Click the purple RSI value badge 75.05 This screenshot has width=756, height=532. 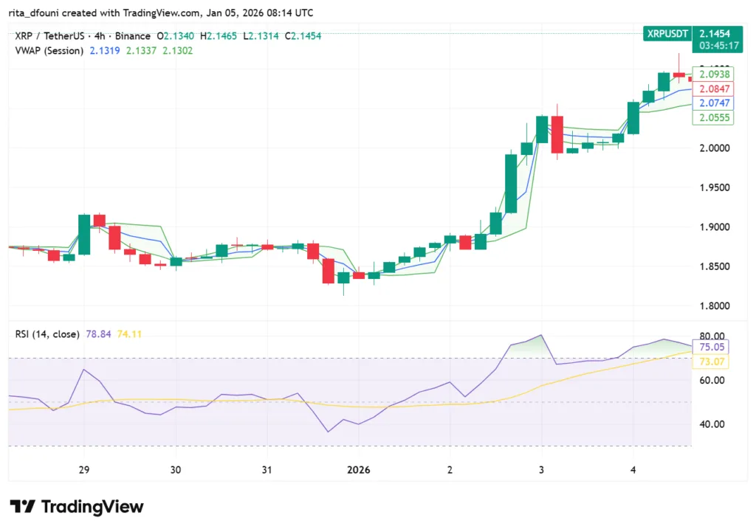coord(711,347)
